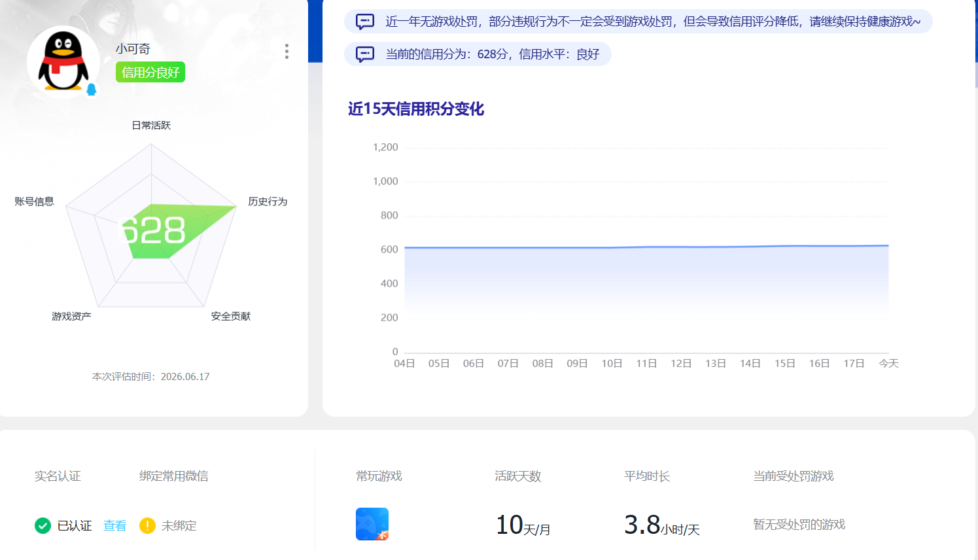Click the username 小可奇
The image size is (978, 560).
[133, 48]
